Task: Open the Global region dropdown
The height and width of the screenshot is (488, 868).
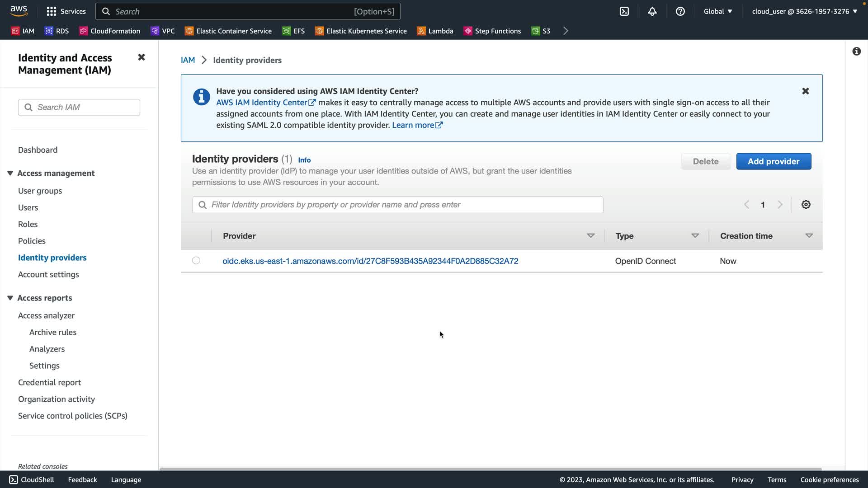Action: click(717, 11)
